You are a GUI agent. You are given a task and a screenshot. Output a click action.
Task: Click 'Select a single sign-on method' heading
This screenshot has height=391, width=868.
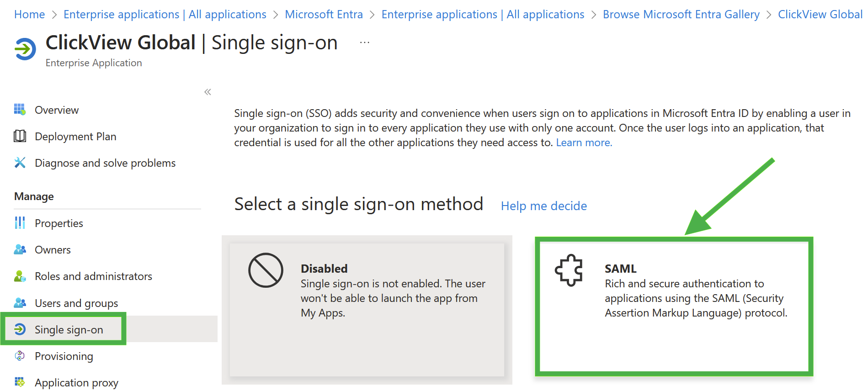pos(359,204)
